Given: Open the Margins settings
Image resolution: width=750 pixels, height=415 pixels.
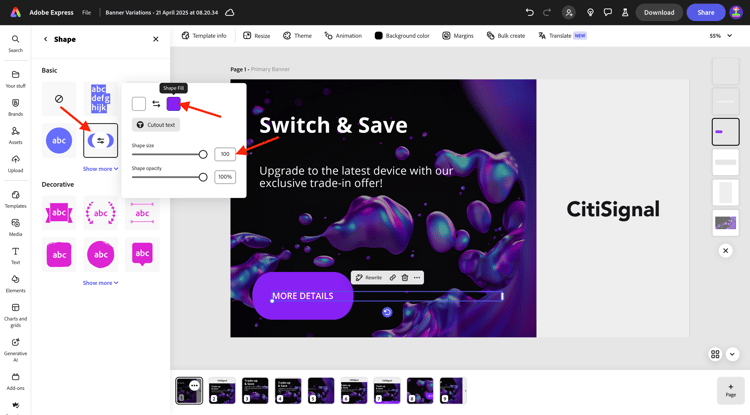Looking at the screenshot, I should tap(458, 36).
